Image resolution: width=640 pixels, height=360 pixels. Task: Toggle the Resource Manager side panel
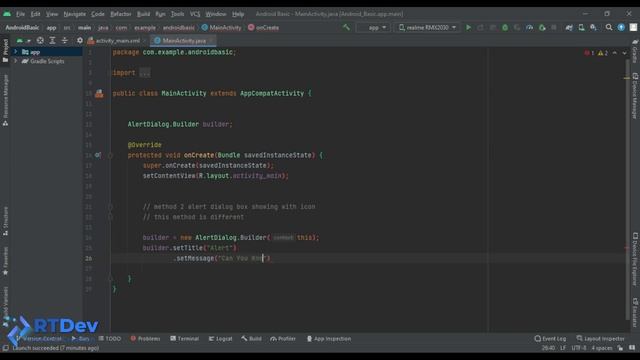click(5, 100)
